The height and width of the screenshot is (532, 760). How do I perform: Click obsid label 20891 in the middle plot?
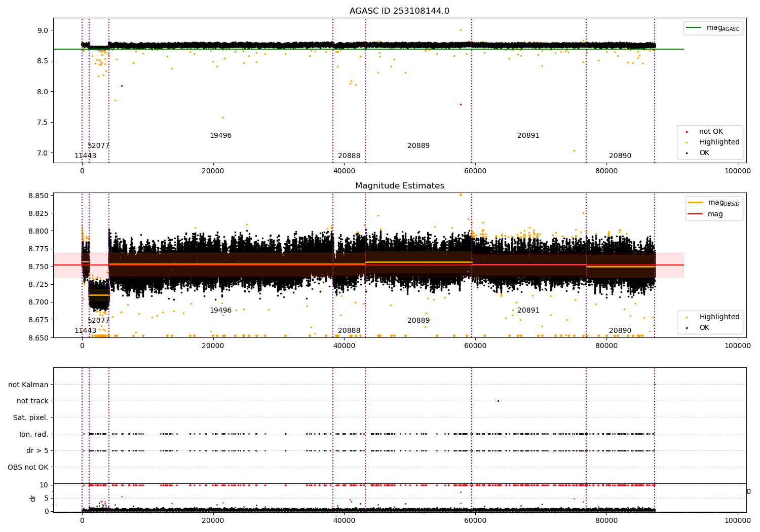tap(528, 311)
